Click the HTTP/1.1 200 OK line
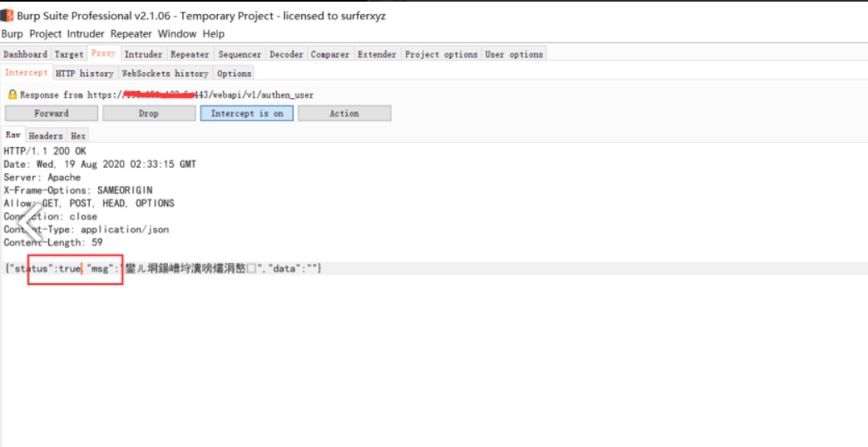Viewport: 868px width, 447px height. (x=45, y=151)
